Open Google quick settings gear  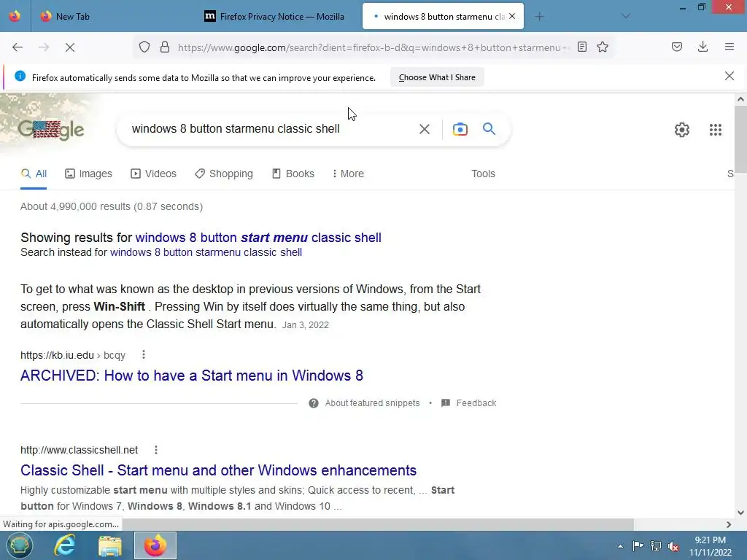682,130
